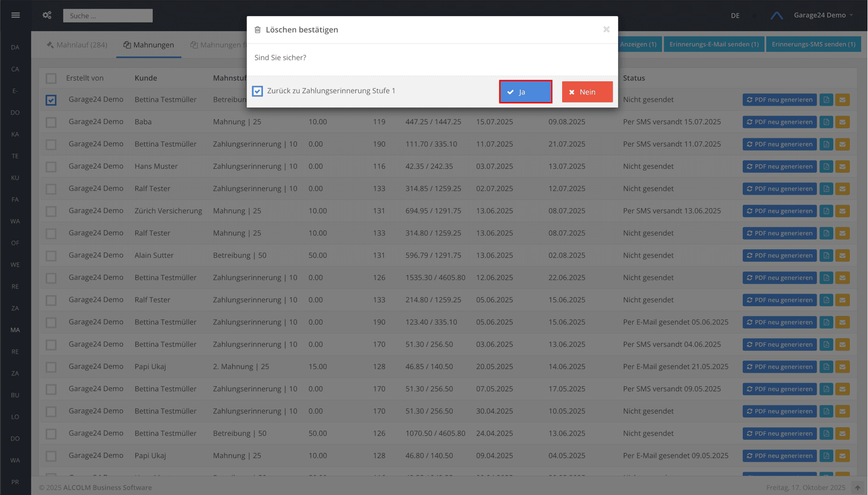Click the Zürich Versicherung customer cell
The width and height of the screenshot is (868, 495).
point(168,211)
